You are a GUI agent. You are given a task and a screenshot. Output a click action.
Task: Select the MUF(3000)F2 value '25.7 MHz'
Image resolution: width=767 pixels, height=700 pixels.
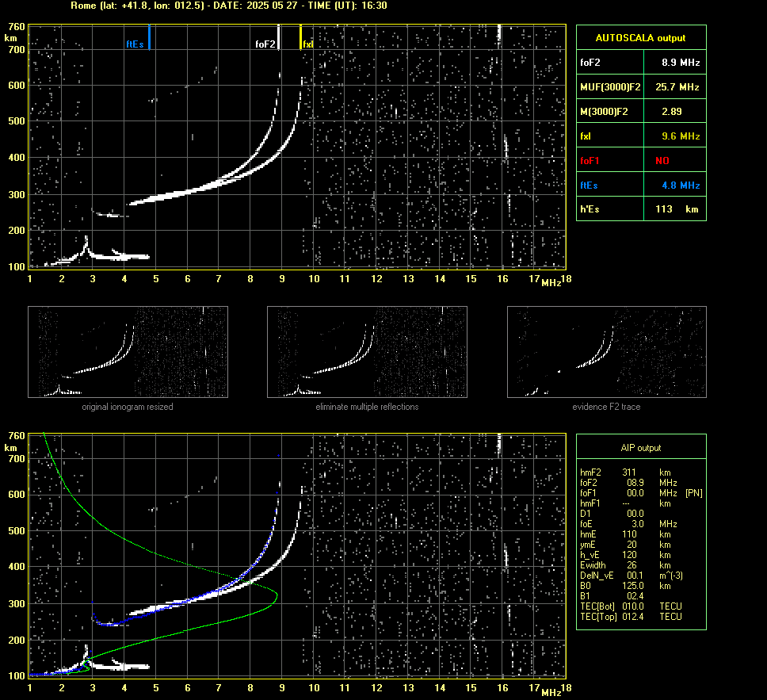[x=677, y=87]
